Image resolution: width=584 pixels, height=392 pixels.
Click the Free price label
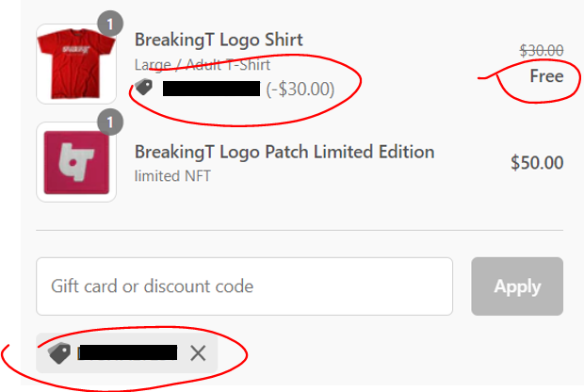(546, 76)
